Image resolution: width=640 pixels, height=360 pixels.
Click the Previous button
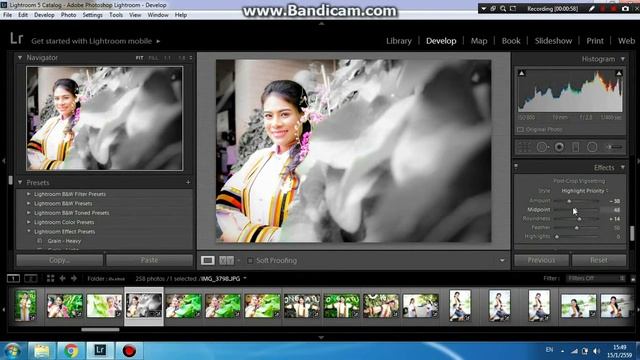(541, 260)
